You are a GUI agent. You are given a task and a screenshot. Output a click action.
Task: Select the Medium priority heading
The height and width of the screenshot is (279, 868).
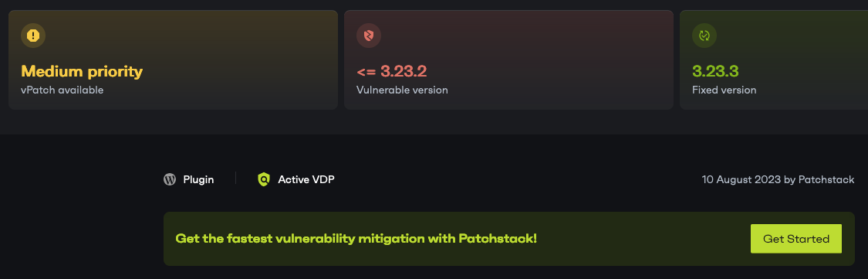coord(82,72)
